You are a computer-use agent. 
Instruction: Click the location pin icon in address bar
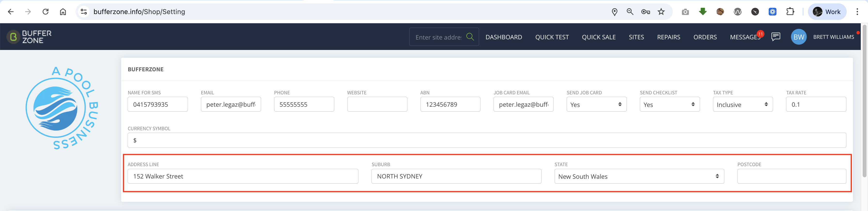614,12
